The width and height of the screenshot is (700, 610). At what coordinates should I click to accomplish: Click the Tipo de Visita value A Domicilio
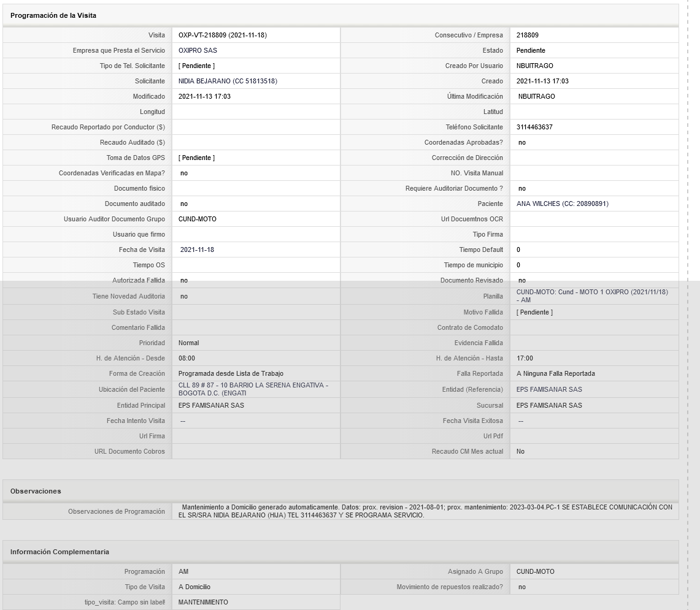[194, 587]
